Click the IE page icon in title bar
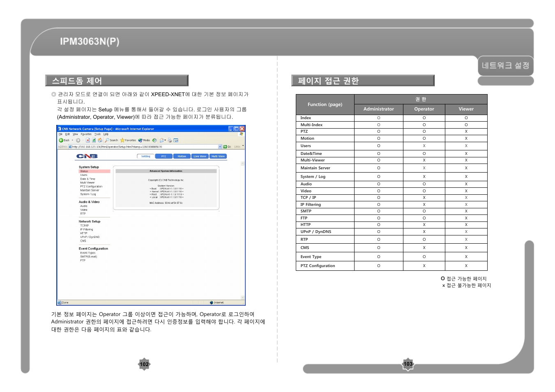Viewport: 555px width, 392px height. (x=60, y=129)
